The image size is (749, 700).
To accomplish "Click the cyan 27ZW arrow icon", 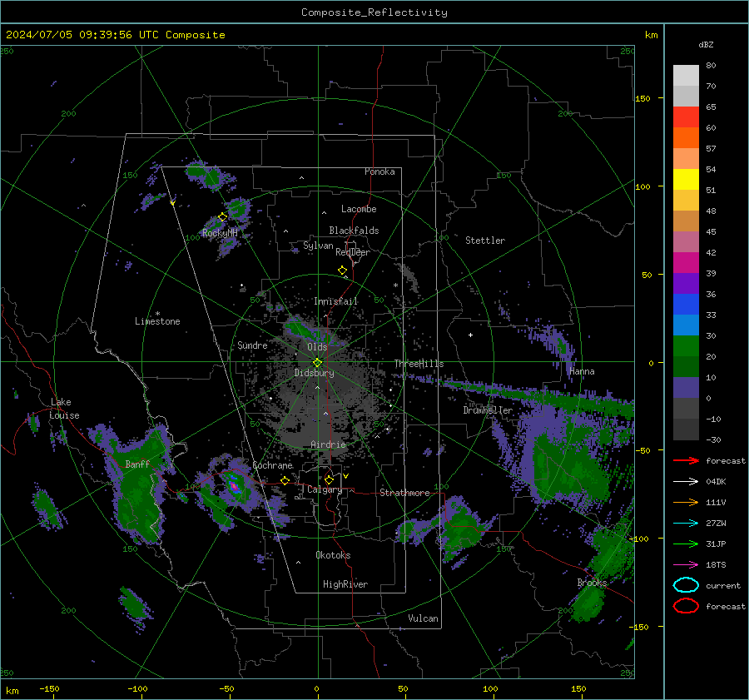I will coord(686,524).
